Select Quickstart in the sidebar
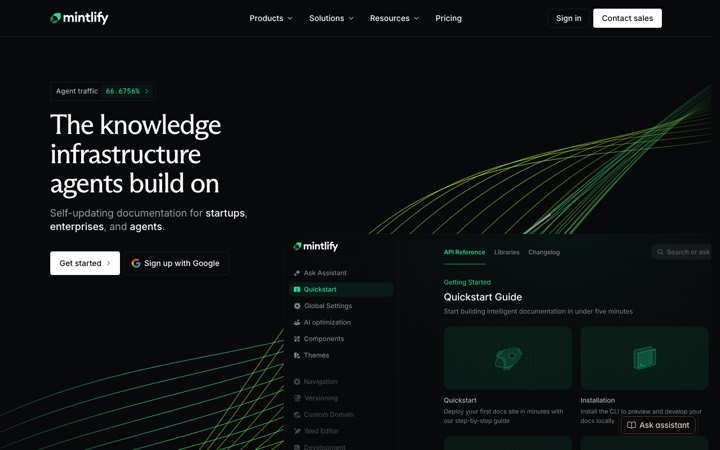 (x=341, y=289)
